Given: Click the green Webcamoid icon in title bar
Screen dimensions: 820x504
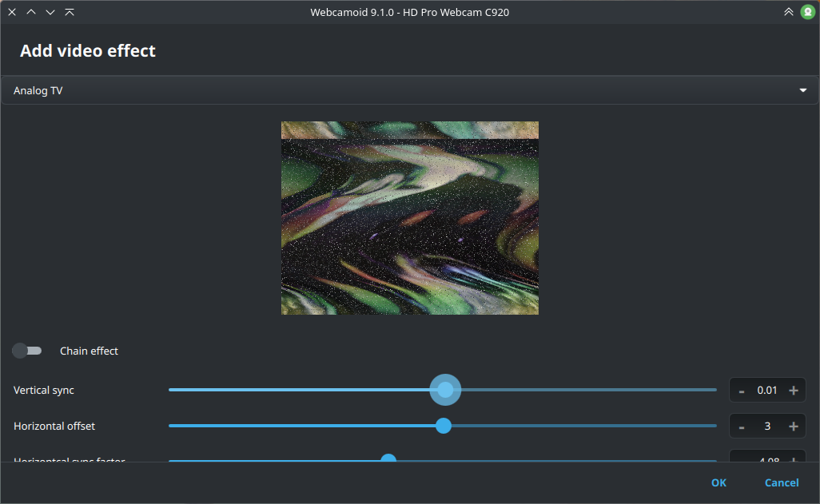Looking at the screenshot, I should tap(807, 12).
